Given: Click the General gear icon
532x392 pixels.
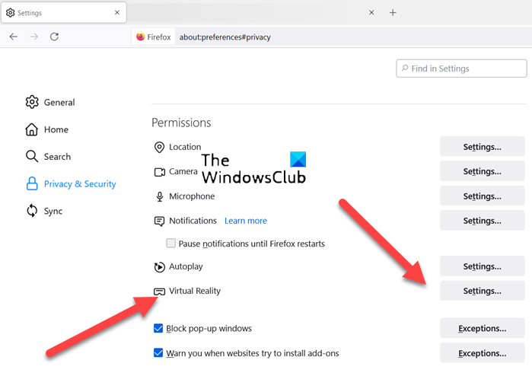Looking at the screenshot, I should tap(32, 102).
